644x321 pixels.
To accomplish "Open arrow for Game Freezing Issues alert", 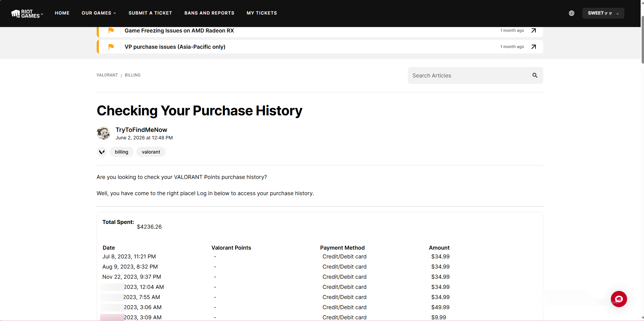I will pos(534,30).
